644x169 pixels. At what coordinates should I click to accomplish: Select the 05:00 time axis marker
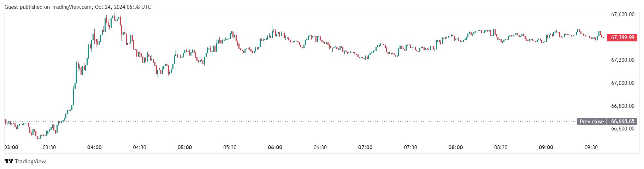[185, 147]
